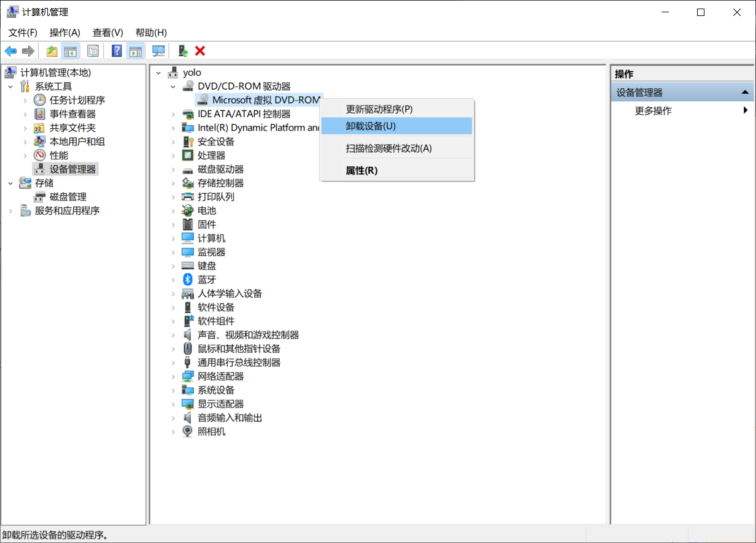Click the 系统设备 icon

tap(188, 390)
